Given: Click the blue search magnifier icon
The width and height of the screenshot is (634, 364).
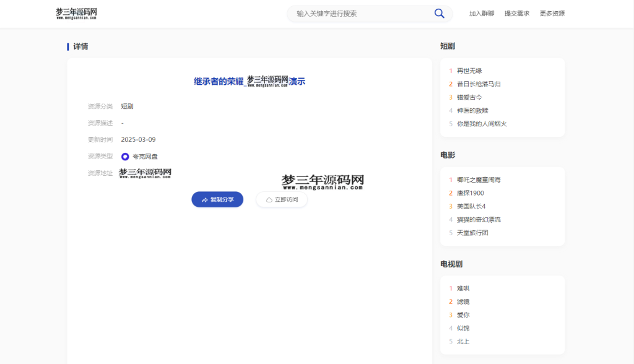Looking at the screenshot, I should click(x=440, y=13).
